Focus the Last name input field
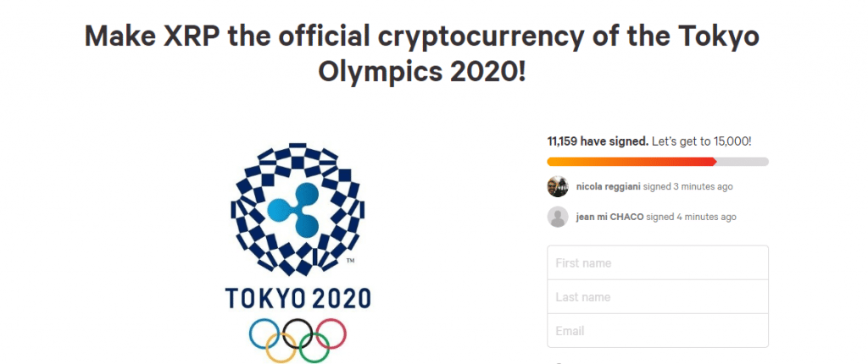 pyautogui.click(x=658, y=297)
